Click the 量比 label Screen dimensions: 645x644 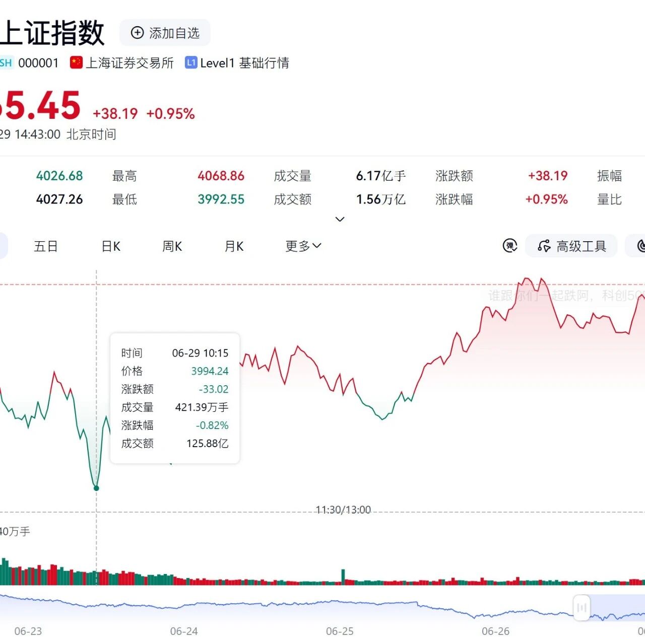pyautogui.click(x=609, y=199)
